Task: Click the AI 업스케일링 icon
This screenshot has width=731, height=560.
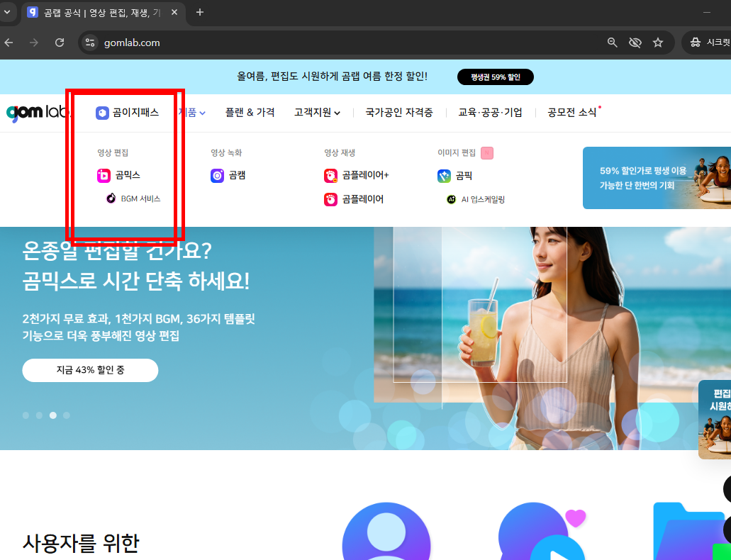Action: pyautogui.click(x=451, y=199)
